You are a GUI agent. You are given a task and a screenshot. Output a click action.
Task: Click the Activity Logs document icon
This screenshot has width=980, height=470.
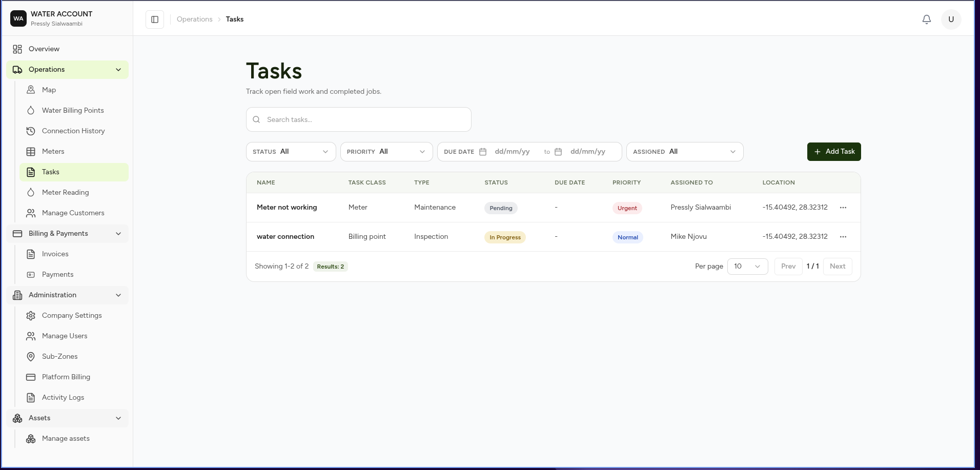31,398
